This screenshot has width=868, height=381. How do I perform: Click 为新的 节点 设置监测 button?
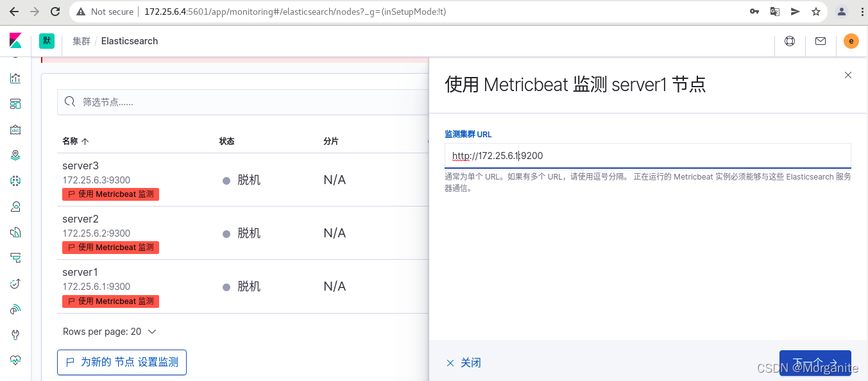coord(122,362)
